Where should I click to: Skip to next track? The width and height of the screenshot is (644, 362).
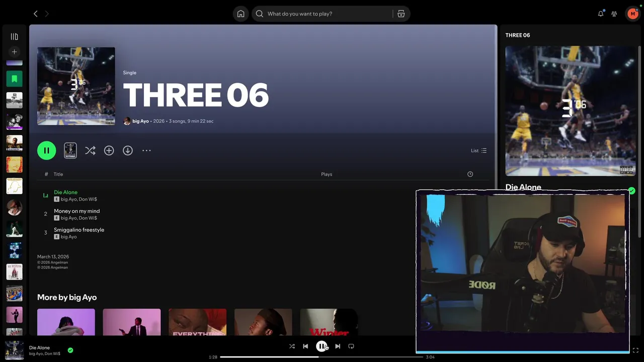click(338, 346)
